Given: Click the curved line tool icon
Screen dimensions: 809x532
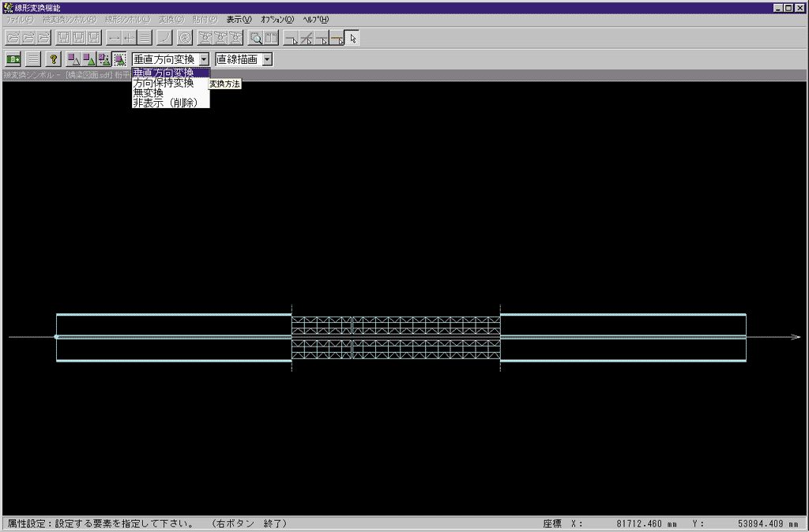Looking at the screenshot, I should [164, 38].
